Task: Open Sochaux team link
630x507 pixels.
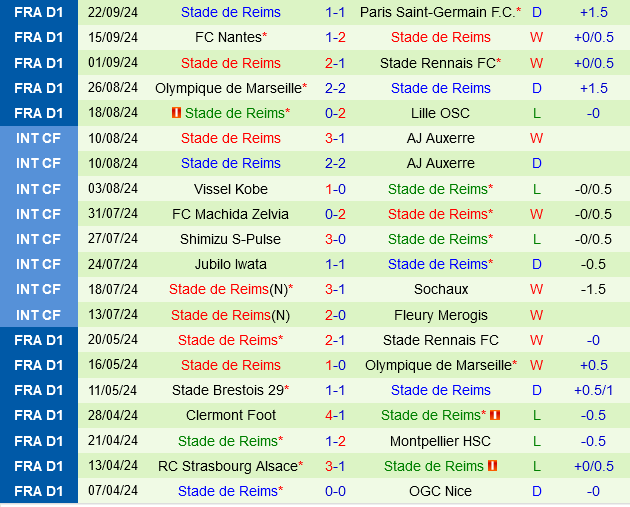Action: coord(441,289)
